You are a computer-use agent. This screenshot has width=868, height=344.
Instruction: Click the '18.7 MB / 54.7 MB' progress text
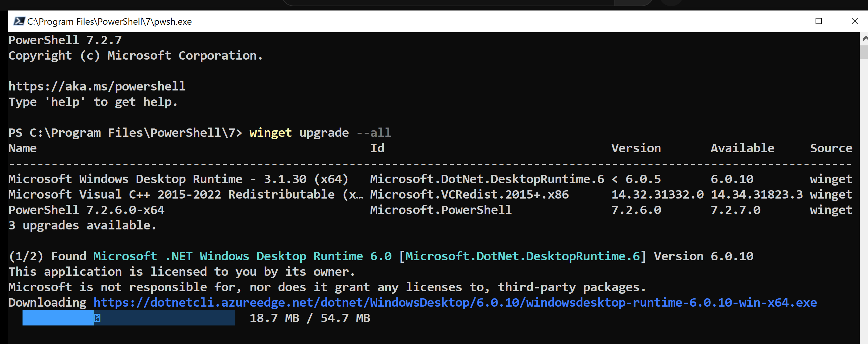point(309,317)
